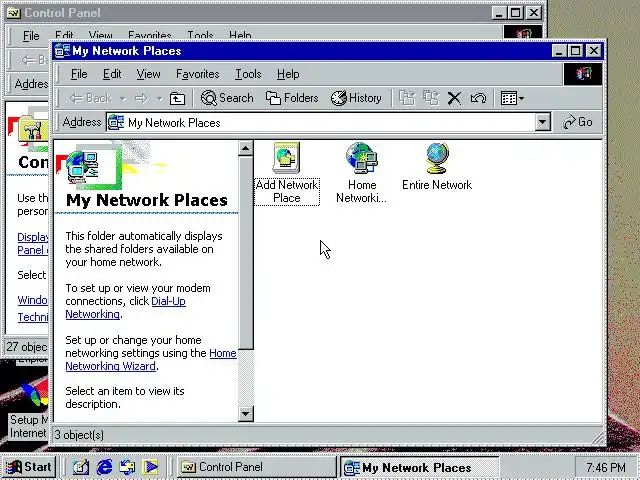This screenshot has height=480, width=640.
Task: Click the Address field showing My Network Places
Action: coord(321,122)
